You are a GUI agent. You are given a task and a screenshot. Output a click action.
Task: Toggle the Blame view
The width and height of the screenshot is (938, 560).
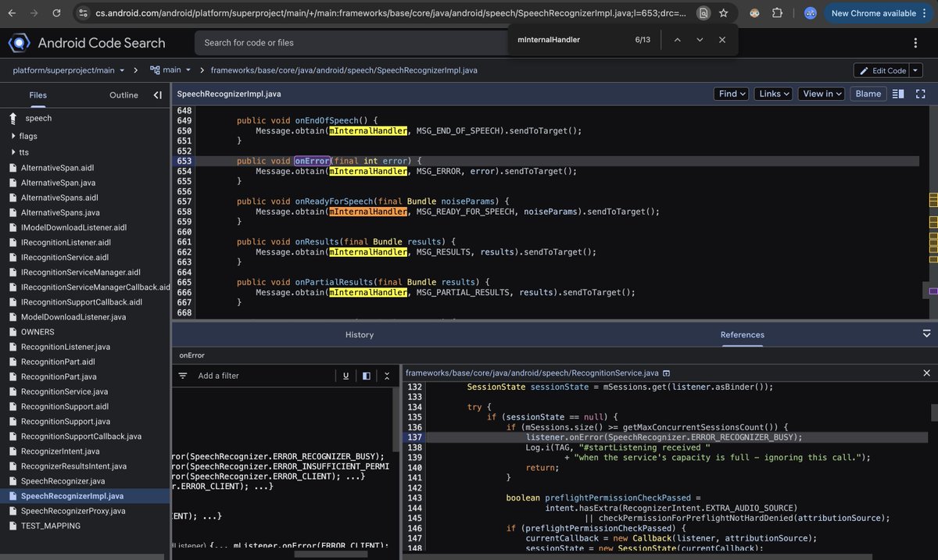[x=868, y=94]
